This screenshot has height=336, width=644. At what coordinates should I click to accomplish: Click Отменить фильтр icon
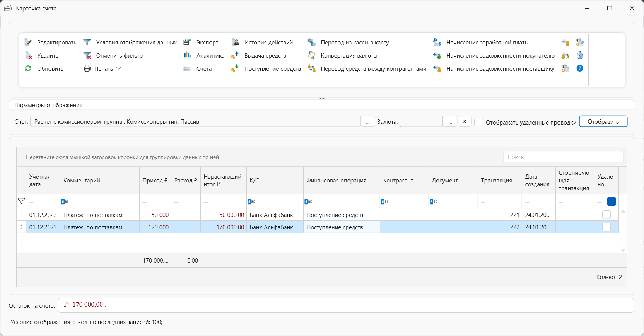pyautogui.click(x=87, y=55)
